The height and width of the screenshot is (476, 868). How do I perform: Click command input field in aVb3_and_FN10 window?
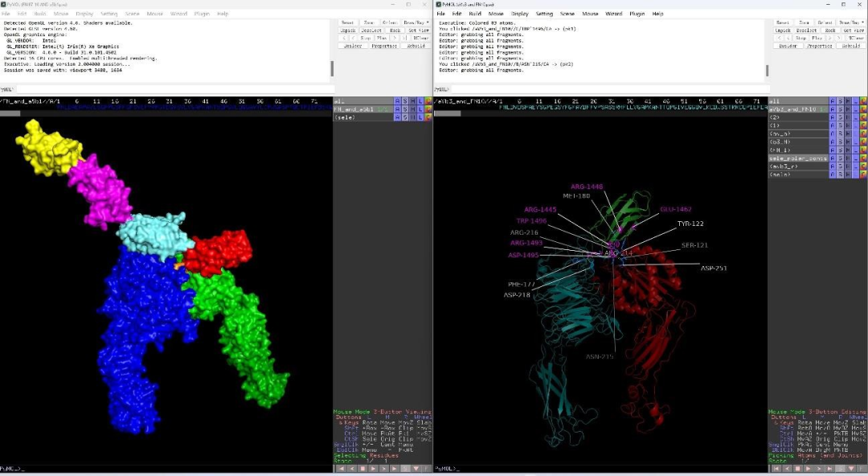(609, 88)
